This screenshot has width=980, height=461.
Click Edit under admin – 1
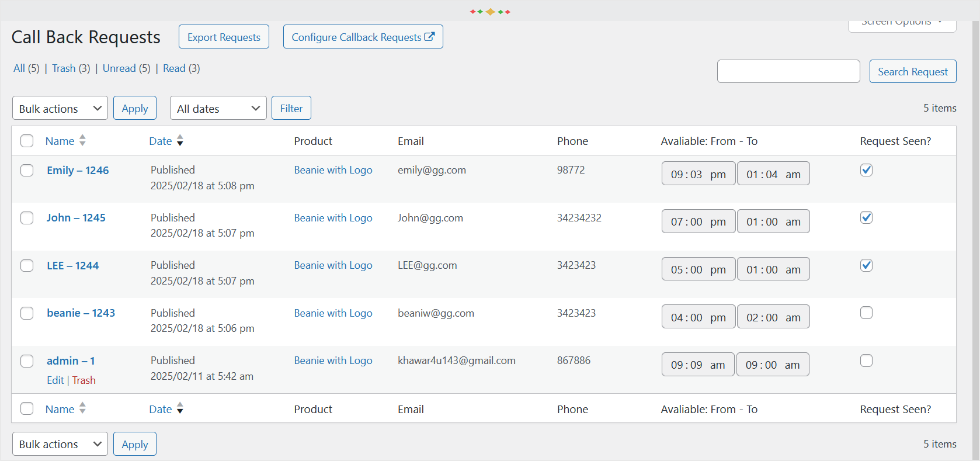coord(55,380)
